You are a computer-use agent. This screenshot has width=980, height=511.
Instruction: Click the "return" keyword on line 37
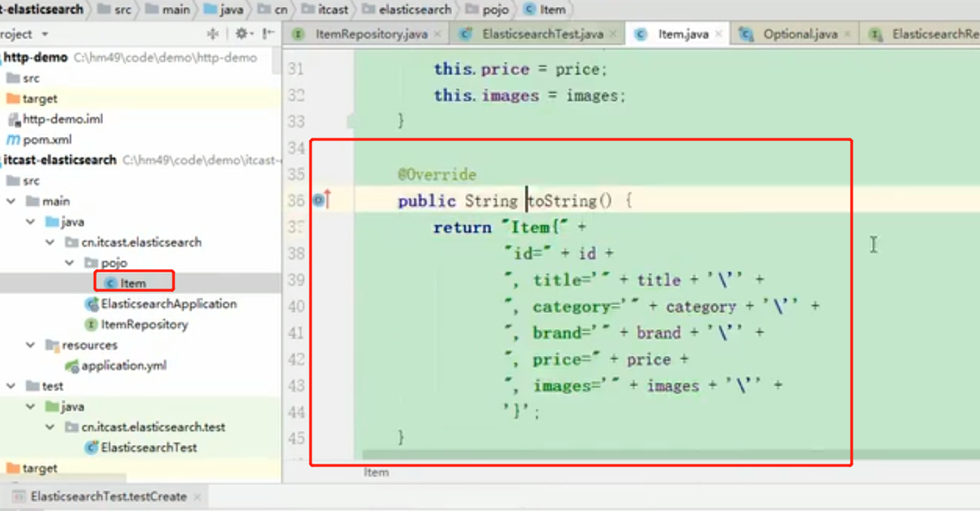pyautogui.click(x=462, y=227)
